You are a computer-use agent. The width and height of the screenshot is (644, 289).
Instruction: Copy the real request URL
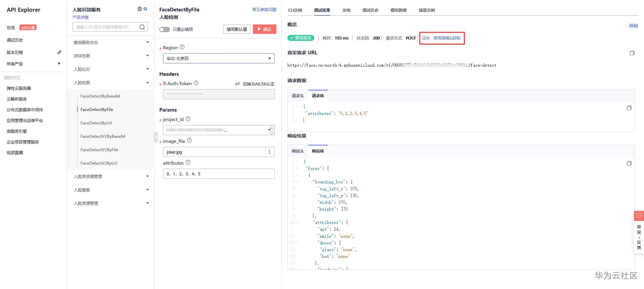click(x=632, y=53)
